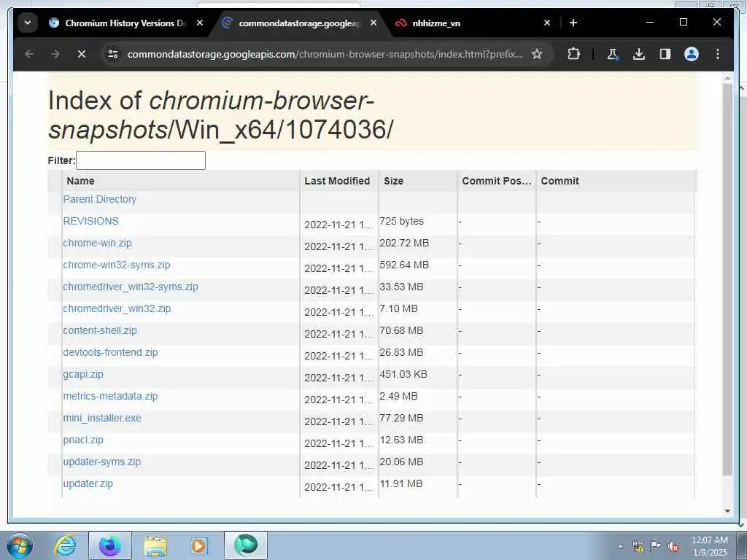Viewport: 747px width, 560px height.
Task: Open the Extensions puzzle icon
Action: (573, 54)
